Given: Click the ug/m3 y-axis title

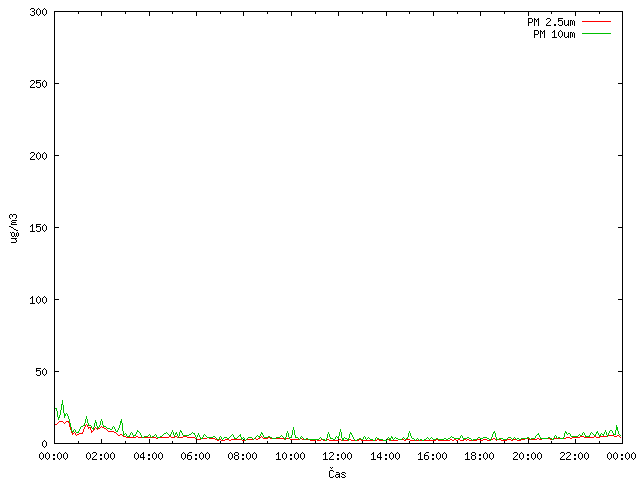Looking at the screenshot, I should click(14, 228).
